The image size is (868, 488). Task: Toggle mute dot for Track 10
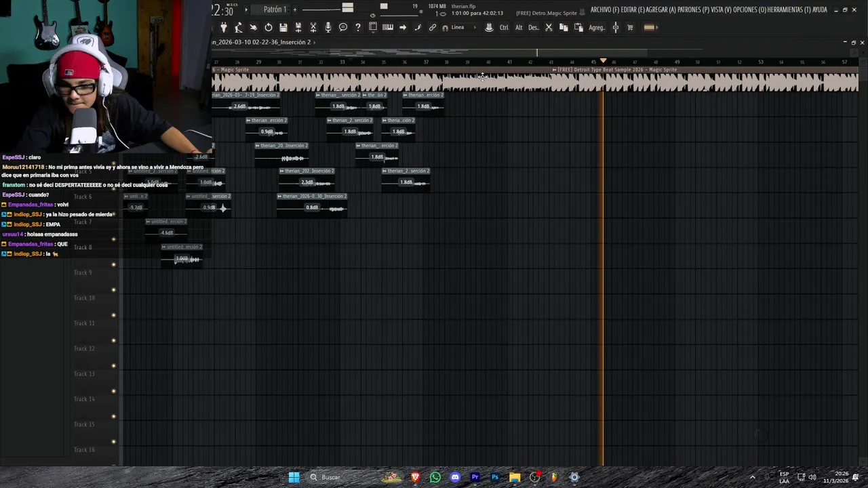click(113, 315)
